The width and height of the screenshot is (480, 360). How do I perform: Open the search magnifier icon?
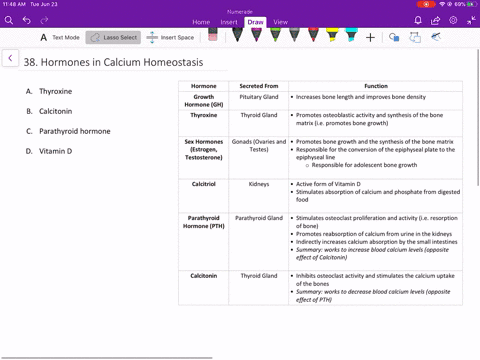click(x=9, y=21)
